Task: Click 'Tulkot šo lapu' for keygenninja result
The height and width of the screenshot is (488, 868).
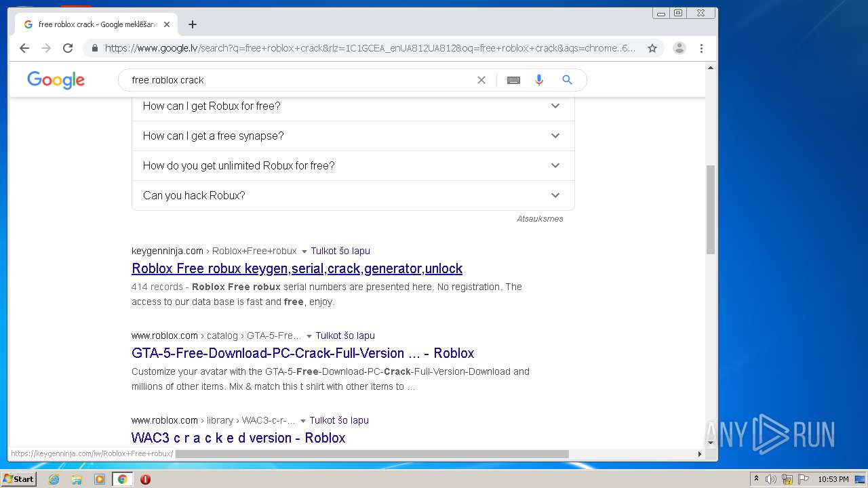Action: tap(340, 251)
